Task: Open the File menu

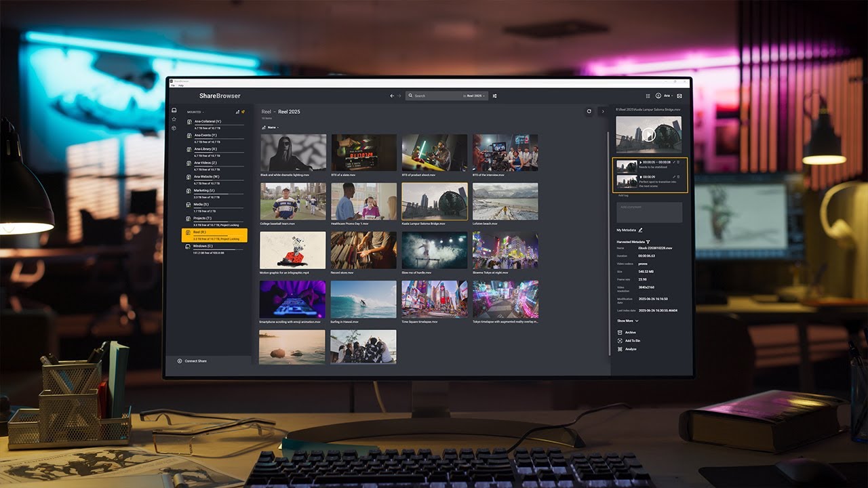Action: pyautogui.click(x=173, y=86)
